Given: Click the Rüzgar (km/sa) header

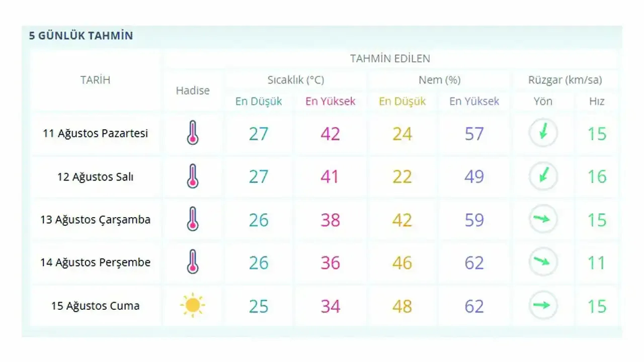Looking at the screenshot, I should [x=565, y=80].
